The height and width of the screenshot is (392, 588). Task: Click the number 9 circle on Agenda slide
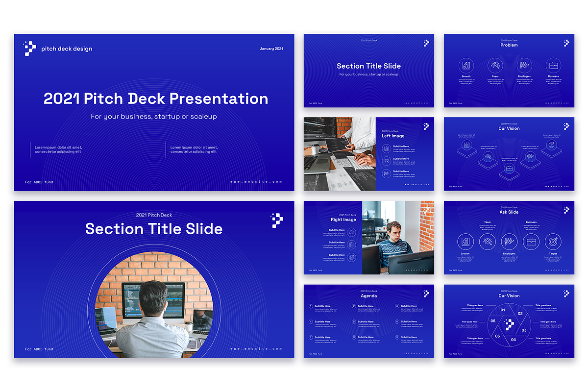(x=397, y=338)
